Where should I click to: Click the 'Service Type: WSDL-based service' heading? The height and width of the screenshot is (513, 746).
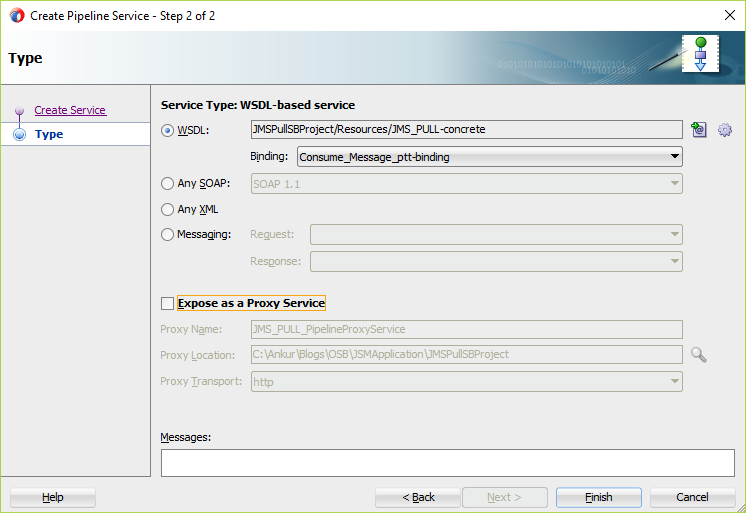tap(258, 105)
